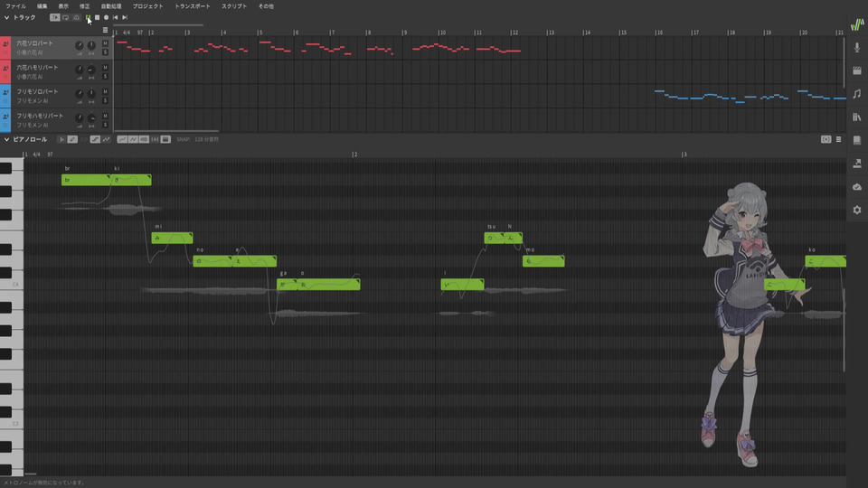Click the stop transport button
The width and height of the screenshot is (868, 488).
97,18
